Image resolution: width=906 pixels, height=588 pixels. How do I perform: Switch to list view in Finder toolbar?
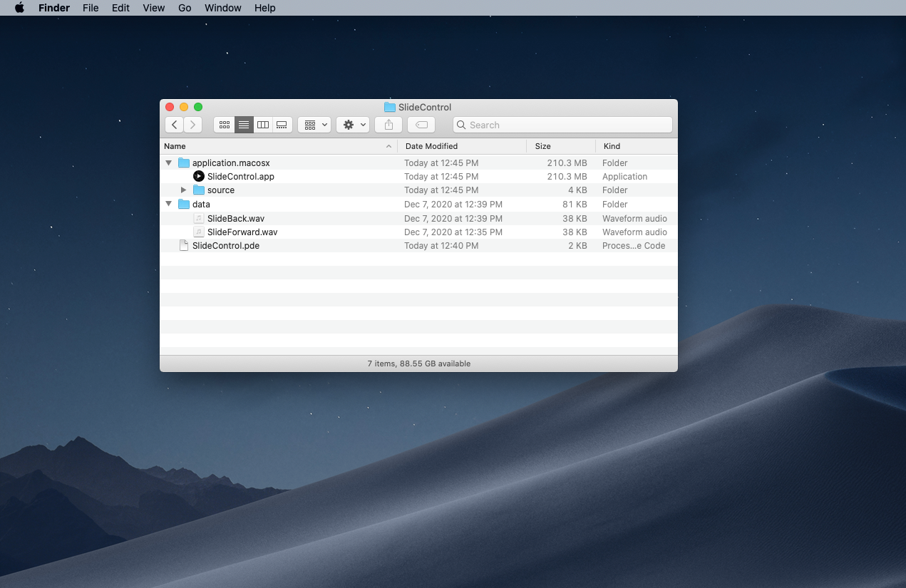[244, 125]
